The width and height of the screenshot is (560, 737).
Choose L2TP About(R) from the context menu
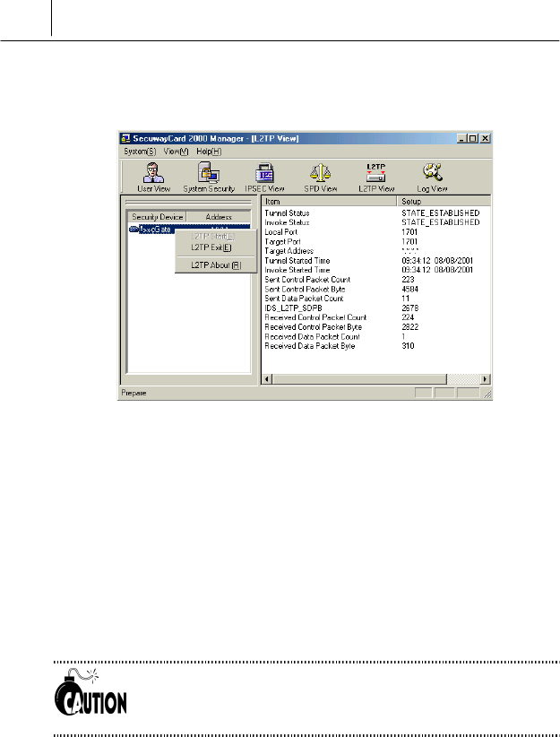click(216, 265)
